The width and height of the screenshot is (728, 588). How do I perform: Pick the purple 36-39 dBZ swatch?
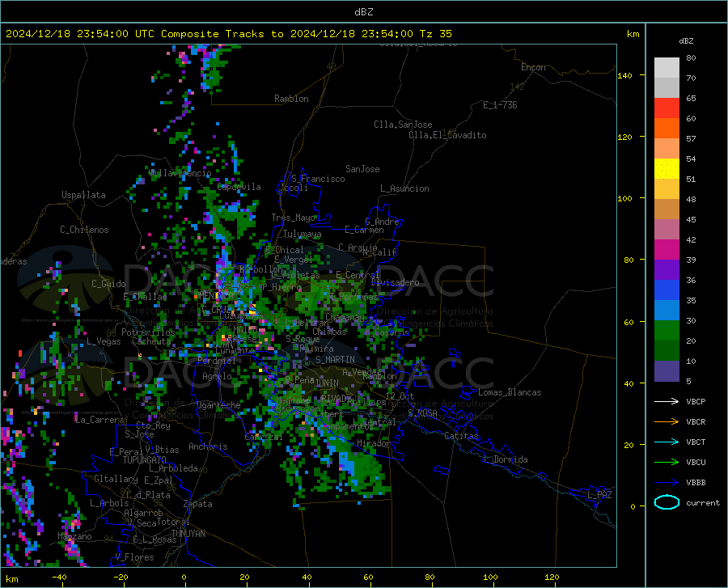click(x=667, y=270)
